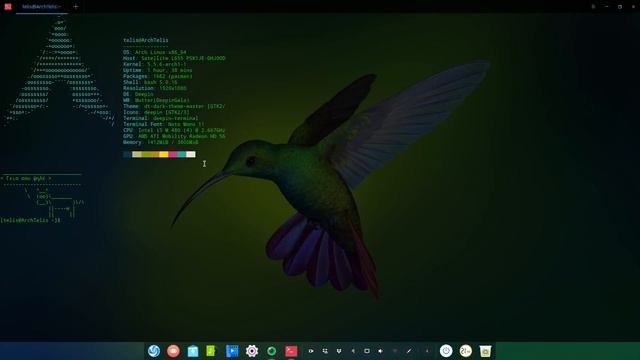The height and width of the screenshot is (360, 640).
Task: Select the telis@ArchTelis terminal tab
Action: (x=42, y=7)
